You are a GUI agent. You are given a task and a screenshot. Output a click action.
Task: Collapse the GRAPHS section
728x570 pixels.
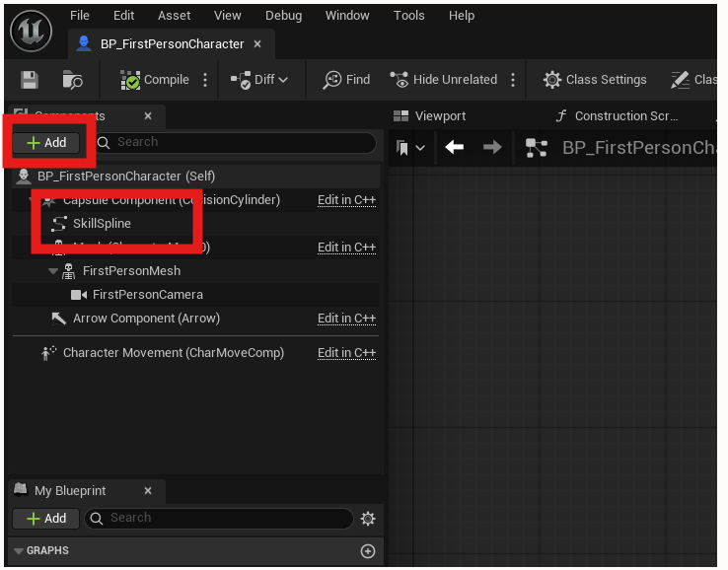click(x=19, y=551)
